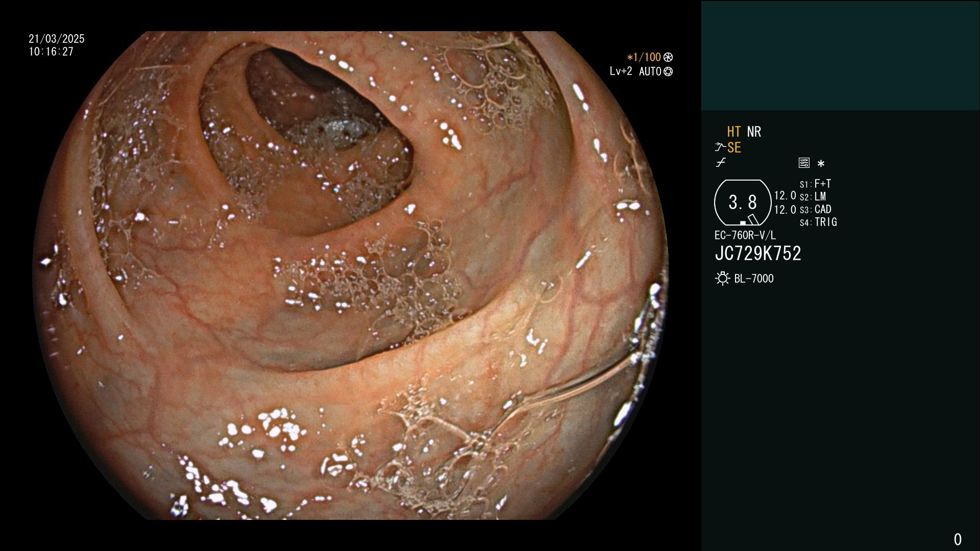980x551 pixels.
Task: Click the scope tip diagram showing 3.8
Action: coord(743,203)
